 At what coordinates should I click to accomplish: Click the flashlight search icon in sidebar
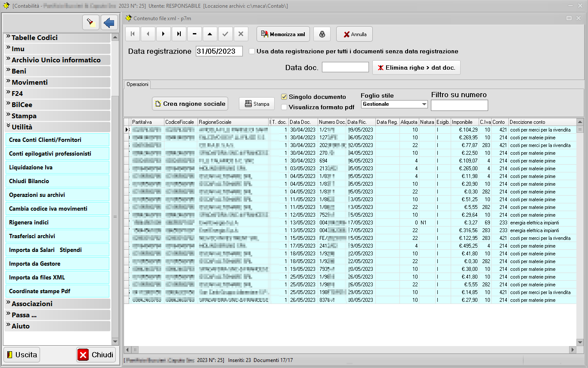pos(91,22)
